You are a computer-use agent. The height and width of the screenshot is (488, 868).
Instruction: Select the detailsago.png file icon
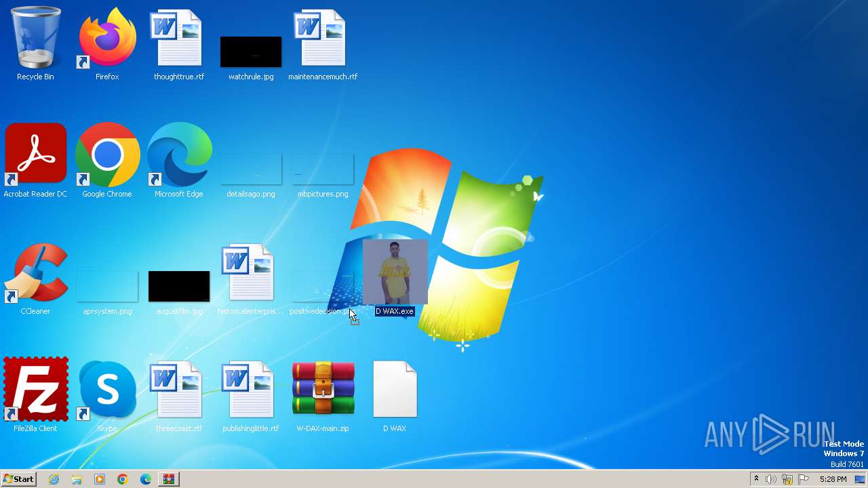click(251, 169)
